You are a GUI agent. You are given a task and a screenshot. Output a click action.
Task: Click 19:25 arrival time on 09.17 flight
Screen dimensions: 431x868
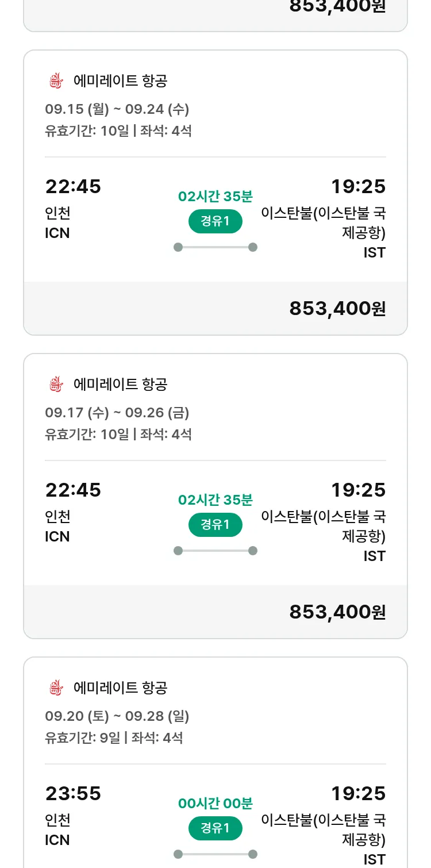pyautogui.click(x=358, y=490)
